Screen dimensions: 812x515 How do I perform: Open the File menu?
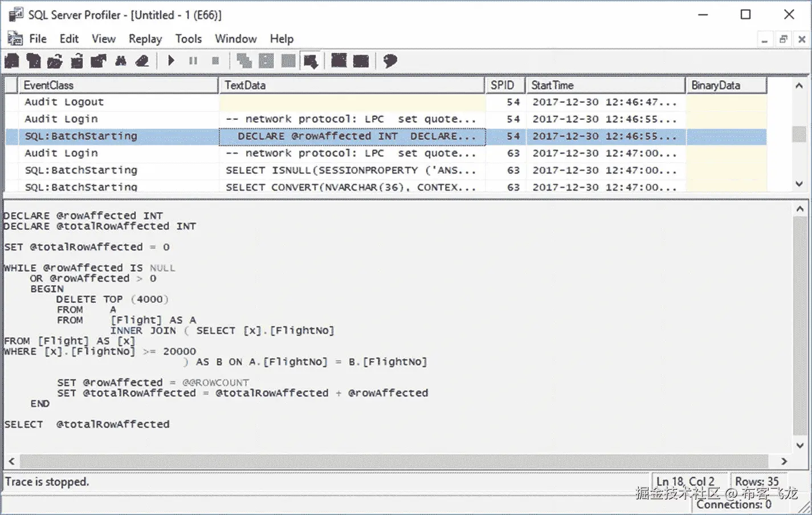[38, 38]
